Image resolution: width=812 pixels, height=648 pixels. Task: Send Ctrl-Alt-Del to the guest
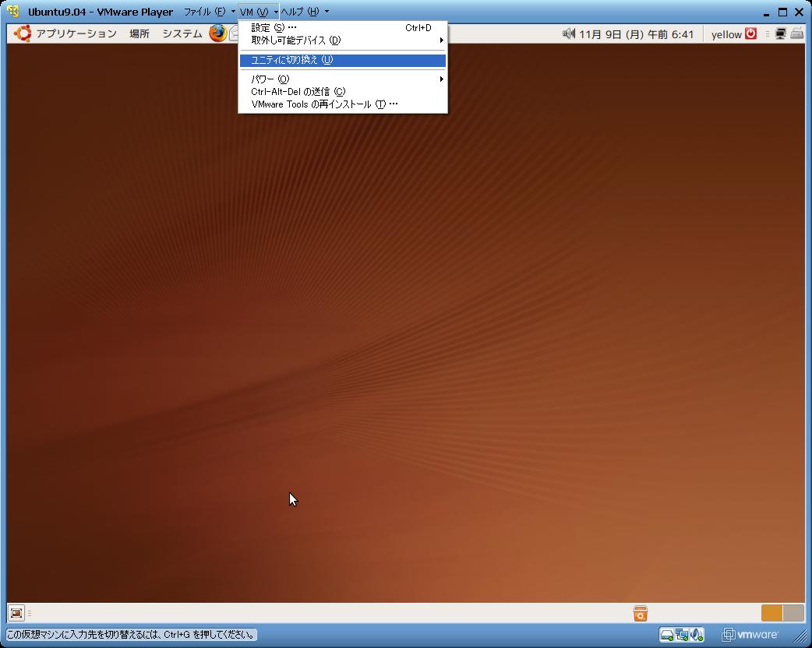coord(342,92)
